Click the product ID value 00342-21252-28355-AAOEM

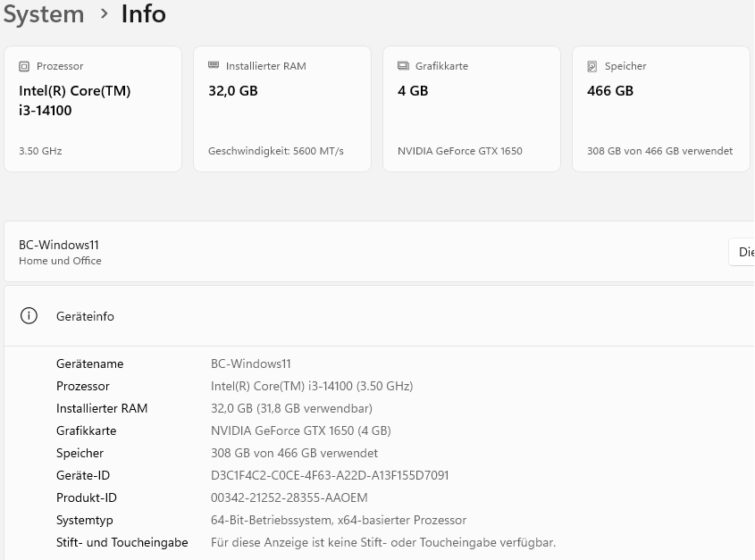(289, 497)
